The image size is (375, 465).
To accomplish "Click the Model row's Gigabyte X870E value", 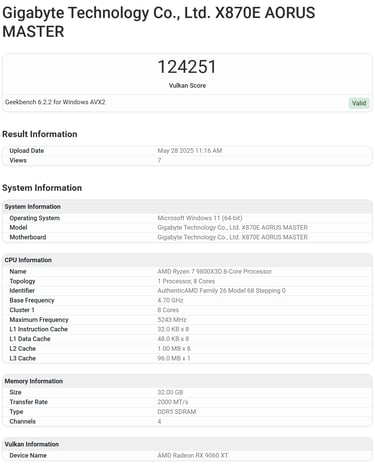I will tap(233, 227).
